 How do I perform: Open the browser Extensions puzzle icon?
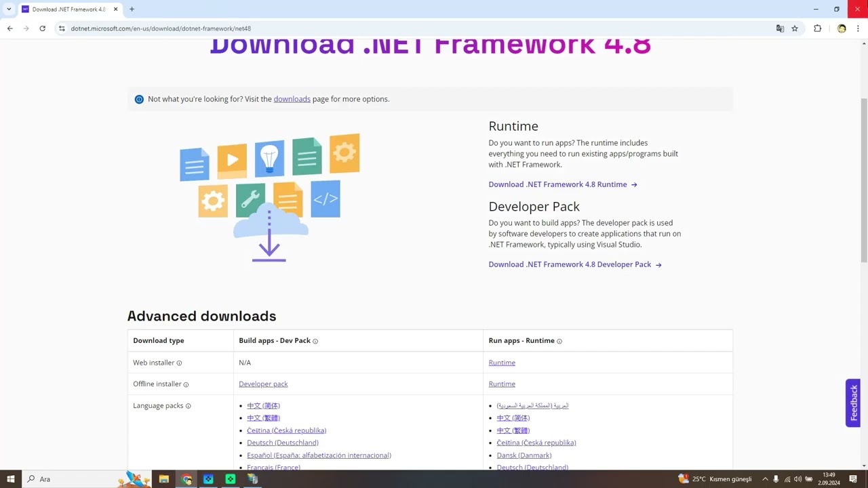click(x=817, y=28)
